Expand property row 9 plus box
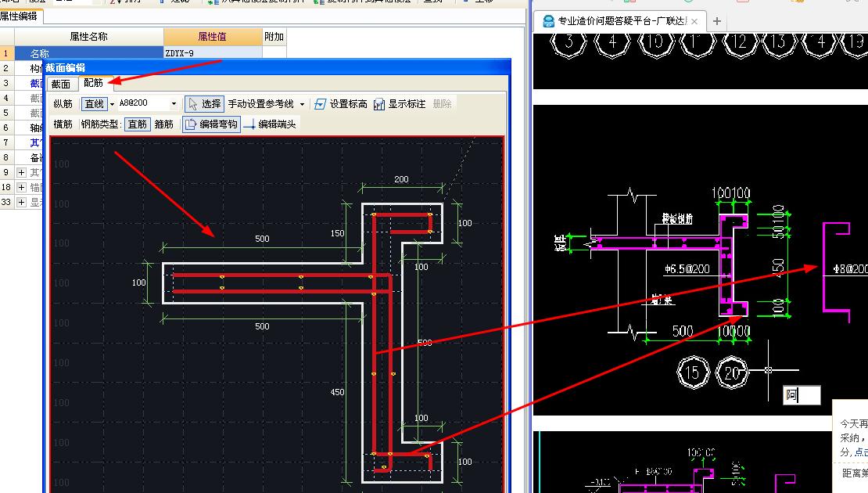The height and width of the screenshot is (493, 868). click(x=22, y=172)
